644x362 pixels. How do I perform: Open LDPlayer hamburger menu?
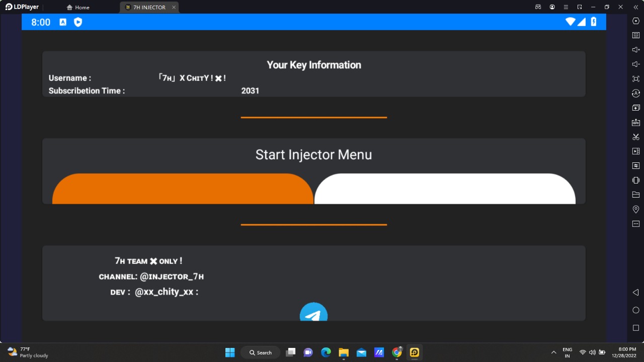pyautogui.click(x=566, y=7)
